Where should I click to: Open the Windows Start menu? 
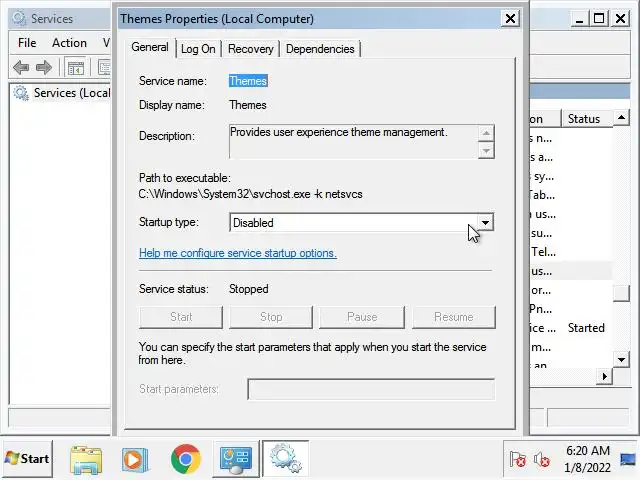coord(27,459)
